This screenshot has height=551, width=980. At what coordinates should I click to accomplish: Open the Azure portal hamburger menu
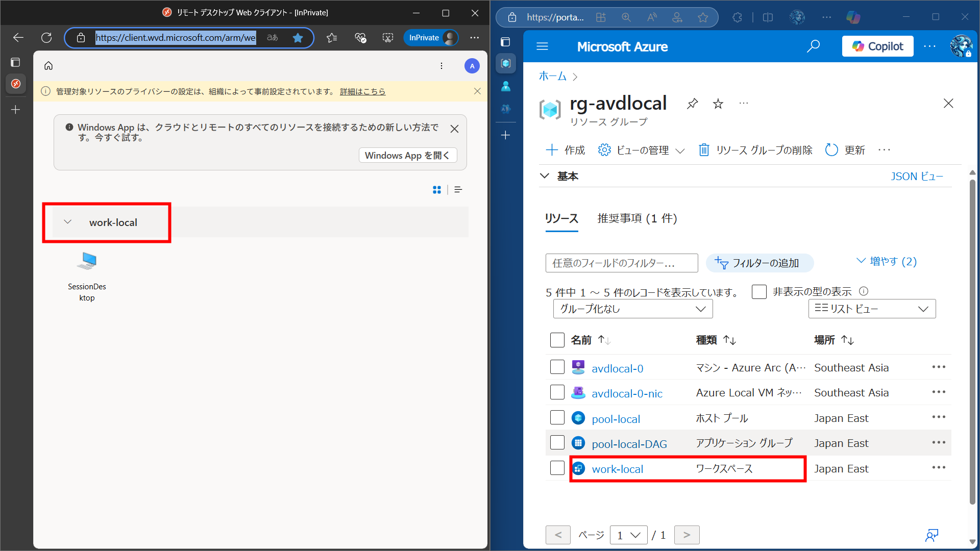[542, 46]
